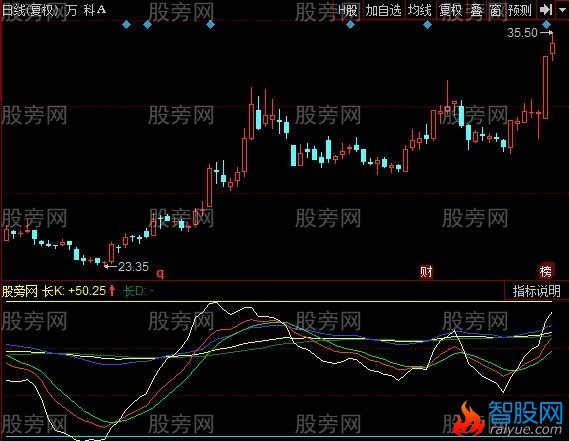This screenshot has width=569, height=441.
Task: Open the 财 financial info icon
Action: click(x=426, y=271)
